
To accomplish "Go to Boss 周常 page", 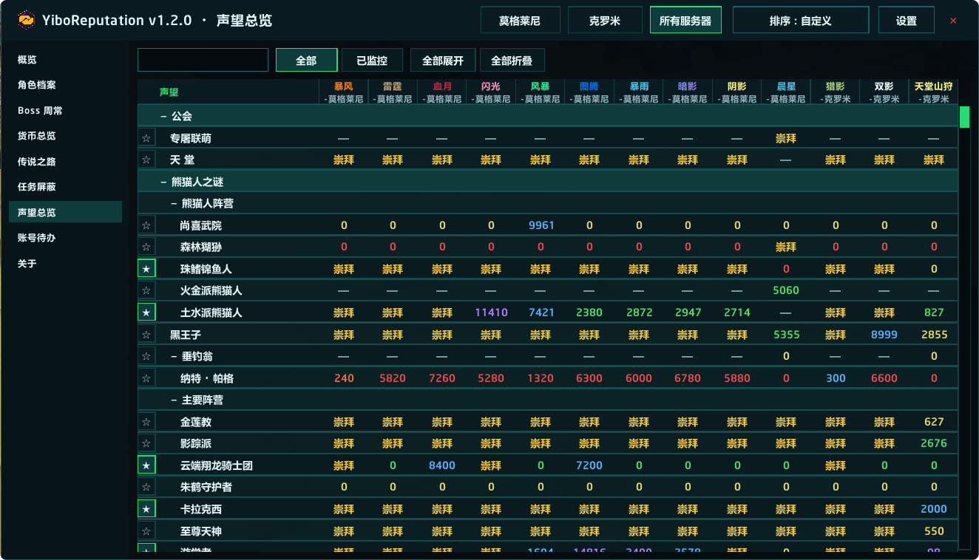I will 65,111.
